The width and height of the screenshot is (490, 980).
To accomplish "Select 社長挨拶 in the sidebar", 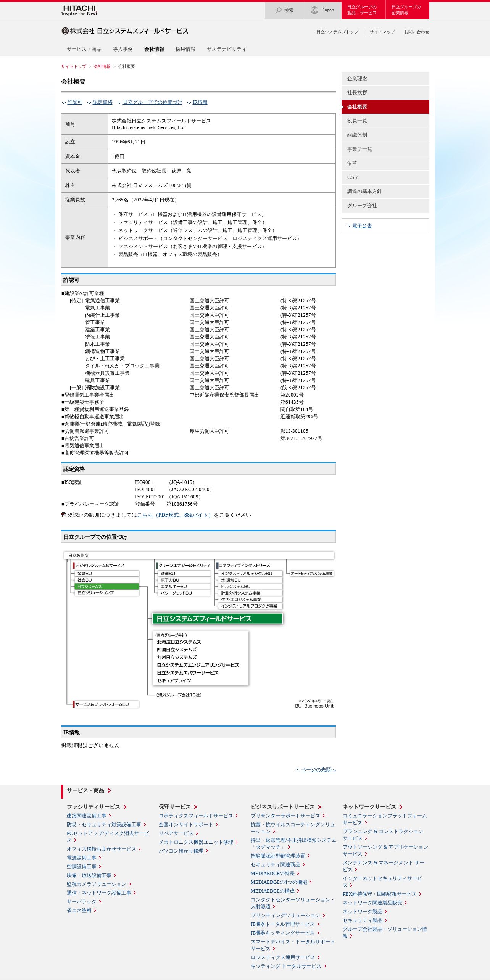I will (385, 93).
